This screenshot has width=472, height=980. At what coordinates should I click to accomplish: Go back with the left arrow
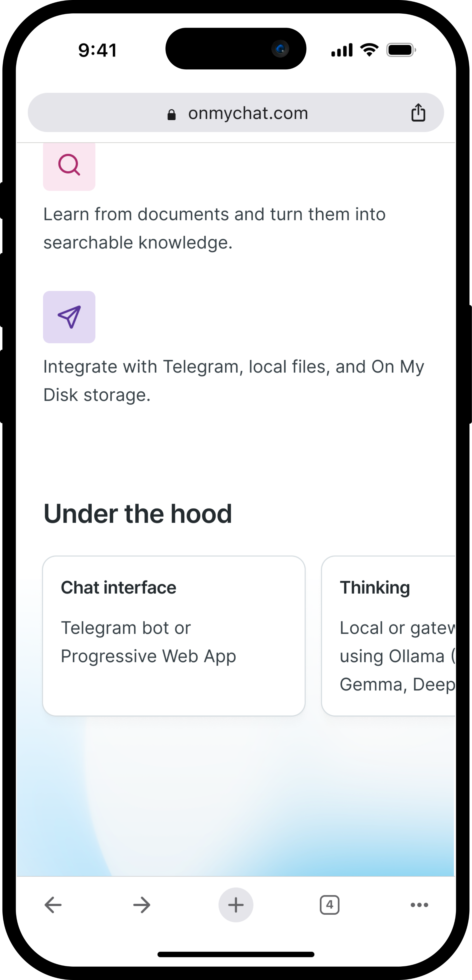click(x=53, y=905)
